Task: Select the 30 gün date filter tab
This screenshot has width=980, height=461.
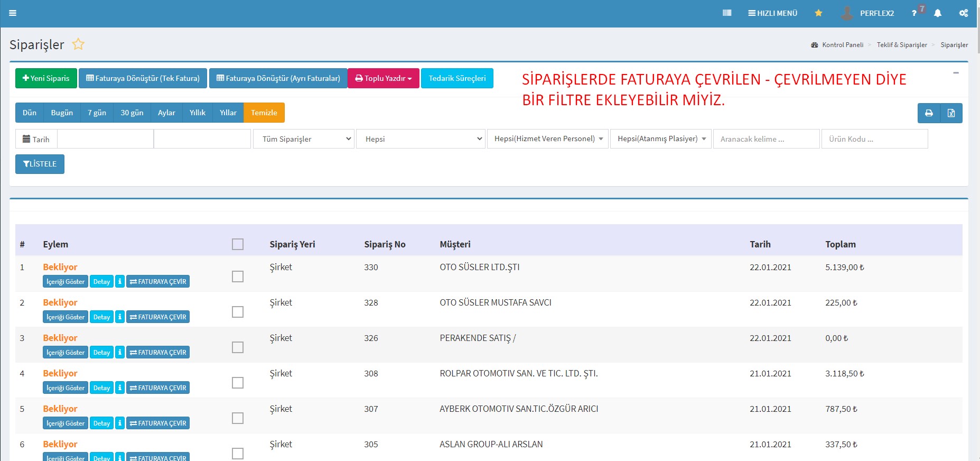Action: click(x=132, y=113)
